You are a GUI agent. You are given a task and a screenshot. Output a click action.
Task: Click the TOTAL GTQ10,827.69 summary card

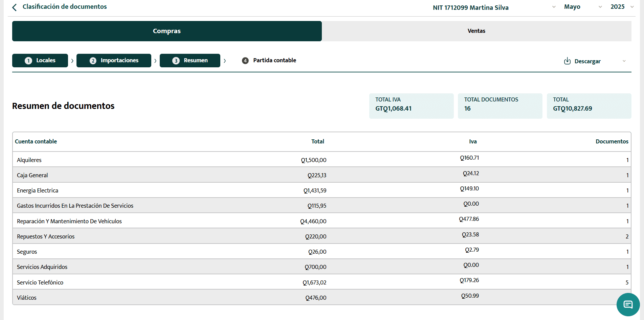coord(589,106)
